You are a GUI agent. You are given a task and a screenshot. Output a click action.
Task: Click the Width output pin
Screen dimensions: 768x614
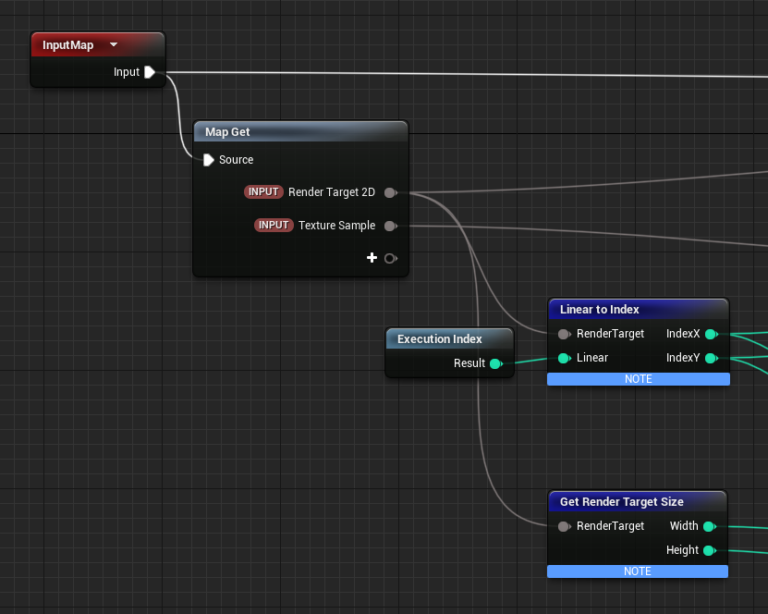(709, 526)
